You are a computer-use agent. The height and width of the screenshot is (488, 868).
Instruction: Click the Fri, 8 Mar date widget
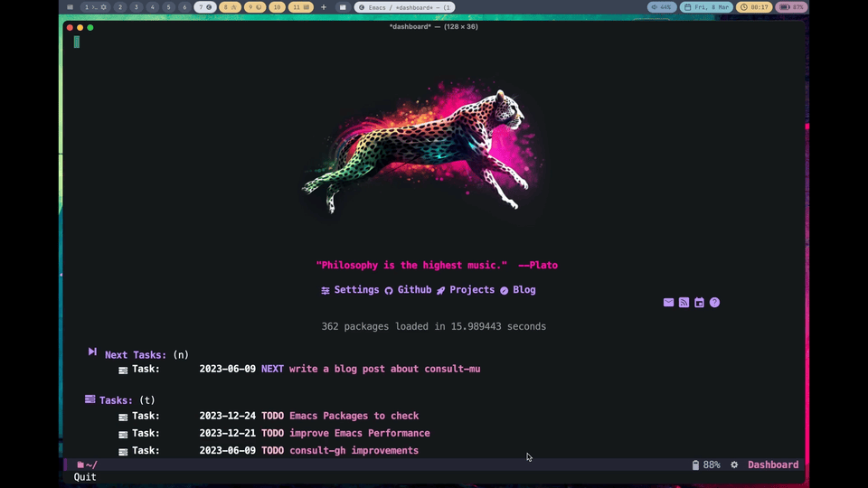tap(706, 7)
